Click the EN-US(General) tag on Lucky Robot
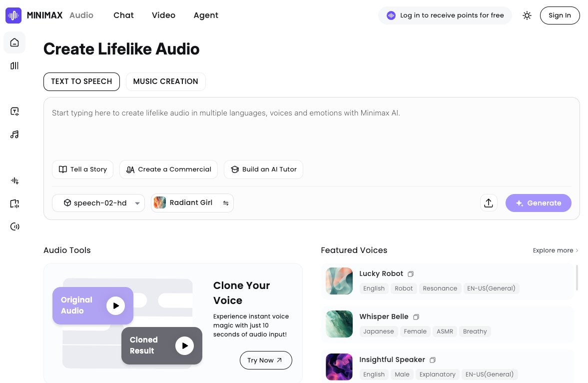588x383 pixels. coord(491,288)
